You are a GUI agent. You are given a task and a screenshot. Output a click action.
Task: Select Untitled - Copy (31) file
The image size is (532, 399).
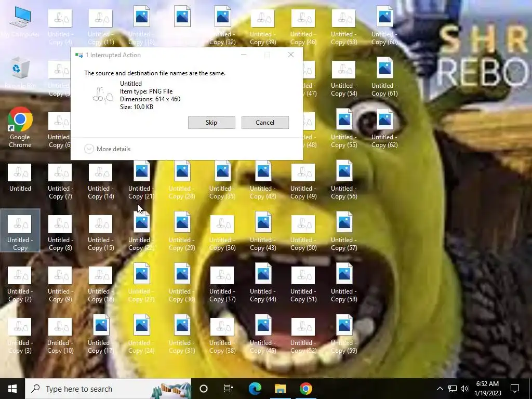coord(182,335)
